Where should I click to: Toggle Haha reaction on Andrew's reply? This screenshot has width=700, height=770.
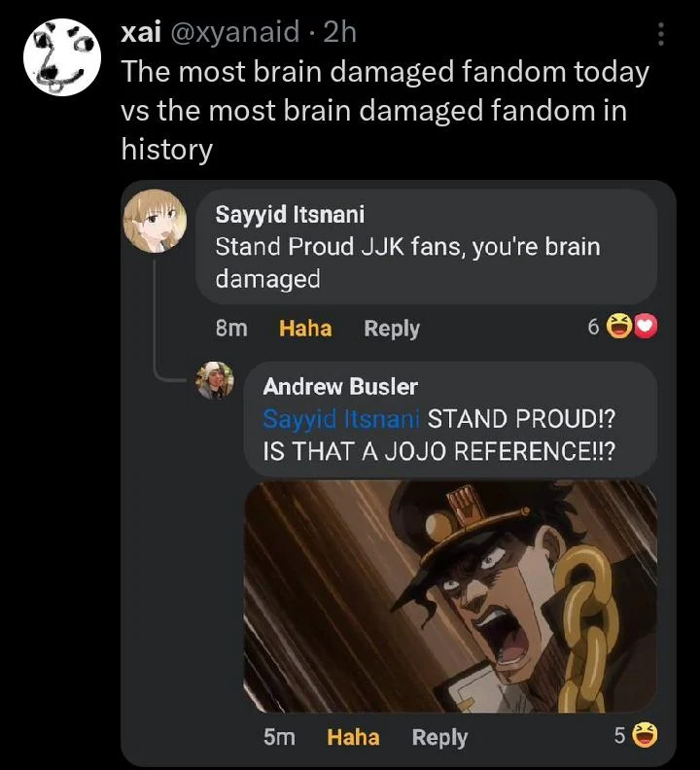point(353,737)
